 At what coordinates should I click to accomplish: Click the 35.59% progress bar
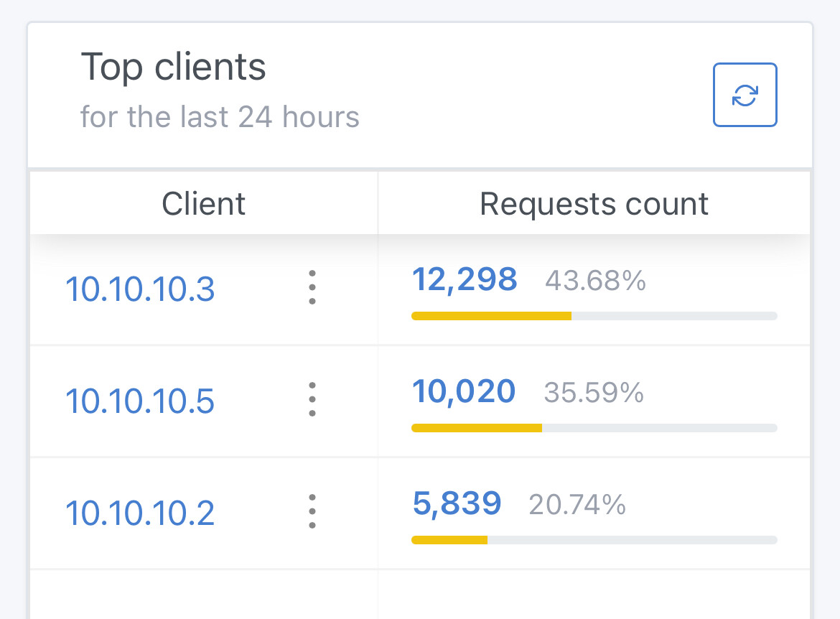pyautogui.click(x=594, y=428)
